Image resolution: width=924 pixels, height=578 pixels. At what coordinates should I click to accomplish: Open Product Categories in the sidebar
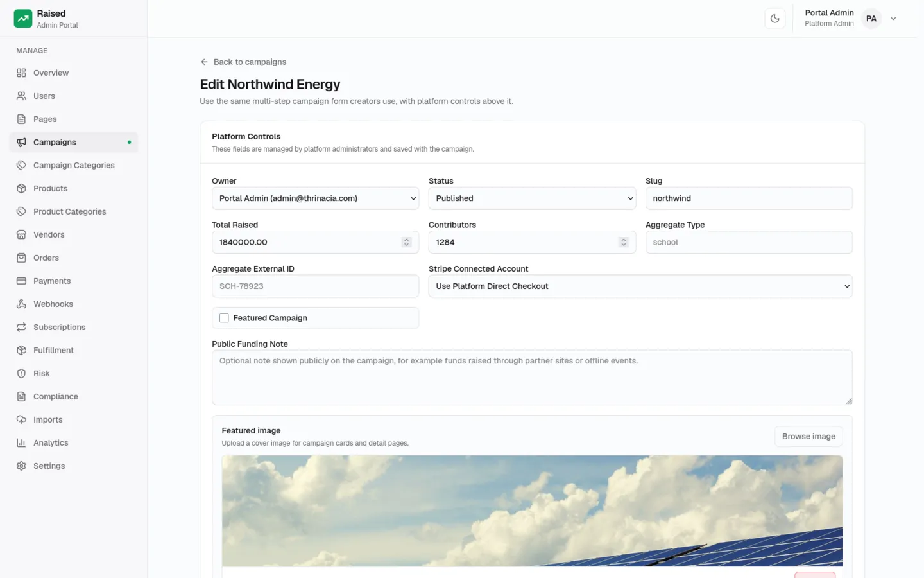(73, 211)
